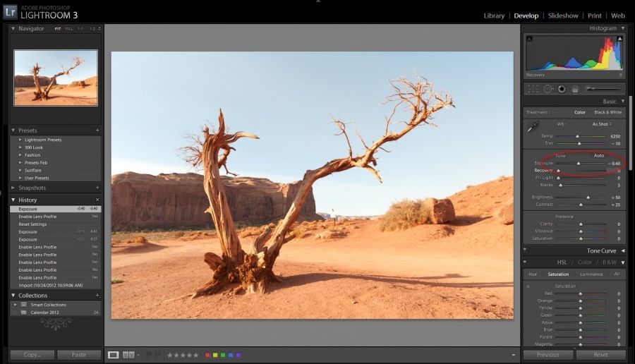
Task: Click the Exposure slider handle
Action: click(579, 164)
